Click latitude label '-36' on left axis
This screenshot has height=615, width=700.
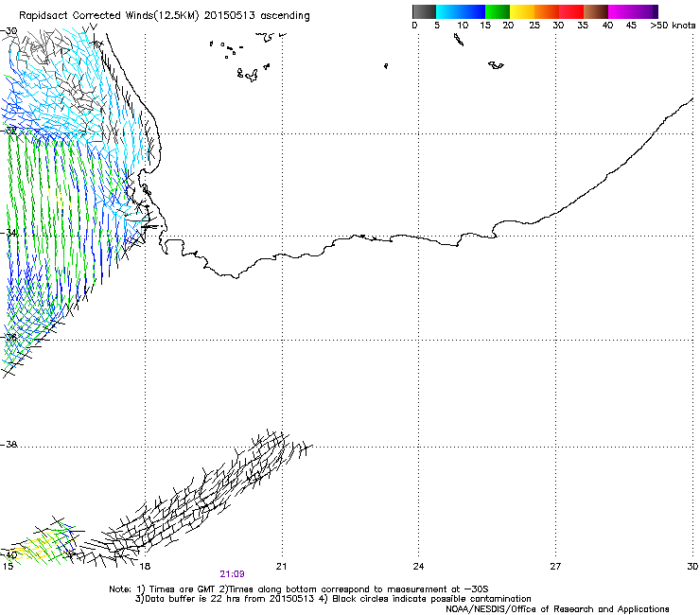coord(9,337)
